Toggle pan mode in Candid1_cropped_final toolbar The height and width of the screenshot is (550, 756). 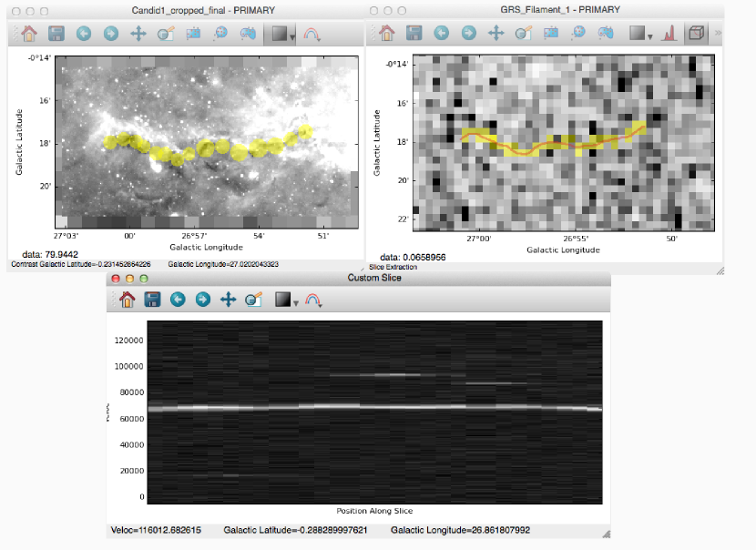click(x=138, y=34)
